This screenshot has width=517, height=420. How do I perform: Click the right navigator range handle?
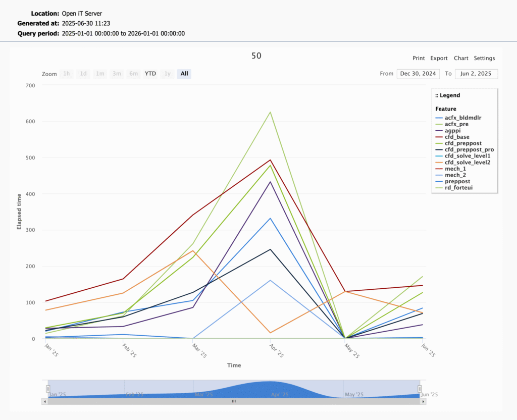click(x=420, y=389)
